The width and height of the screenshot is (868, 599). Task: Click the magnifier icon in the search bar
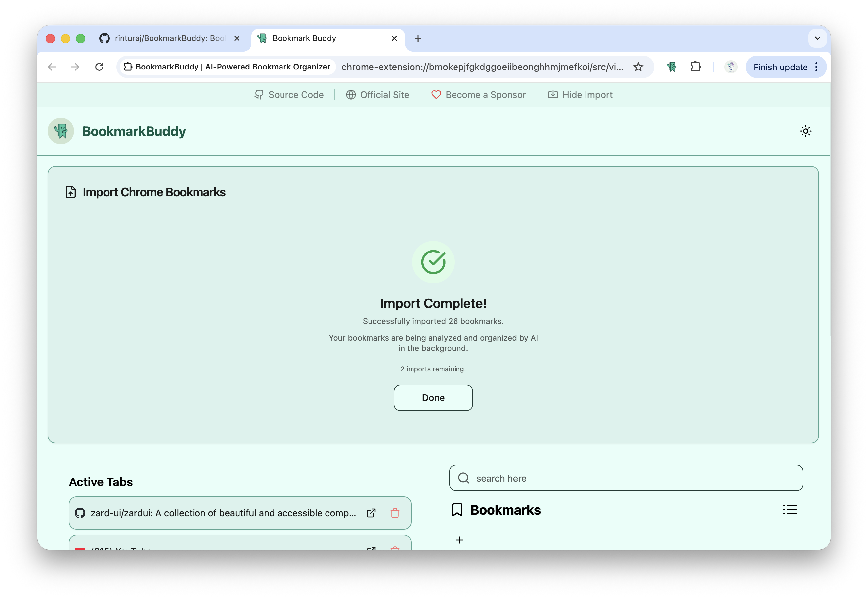coord(464,478)
